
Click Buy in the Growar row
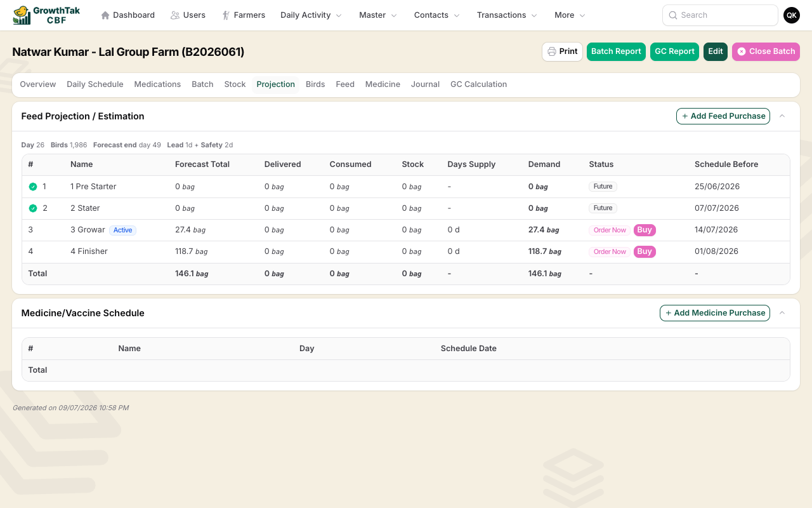pos(645,230)
